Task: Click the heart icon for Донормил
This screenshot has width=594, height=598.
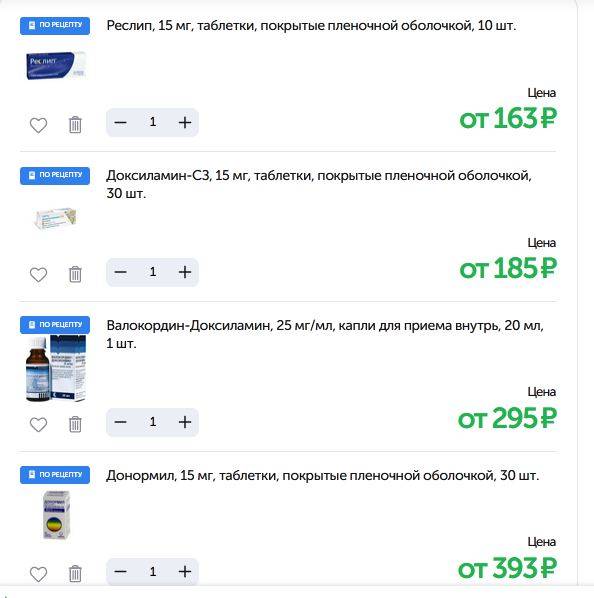Action: coord(38,574)
